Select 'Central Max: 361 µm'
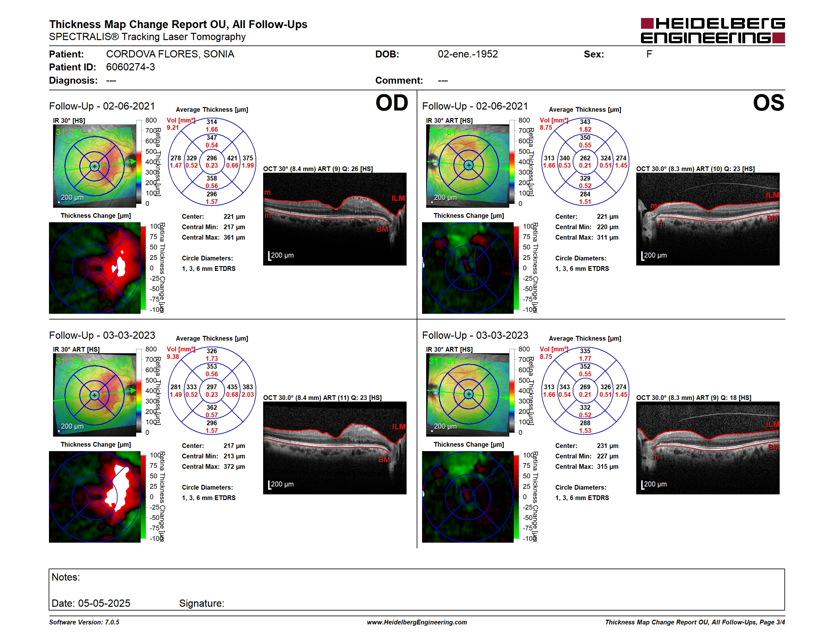Screen dimensions: 834x644 [214, 237]
